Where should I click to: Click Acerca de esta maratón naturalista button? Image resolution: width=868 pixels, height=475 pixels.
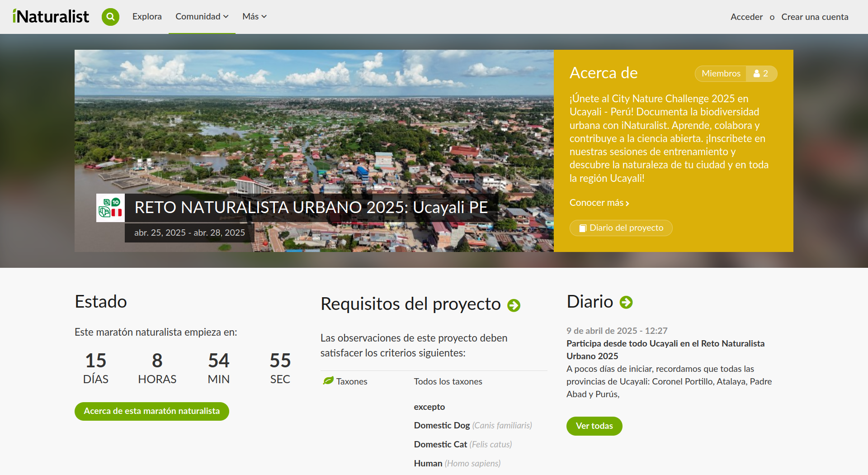[x=152, y=411]
